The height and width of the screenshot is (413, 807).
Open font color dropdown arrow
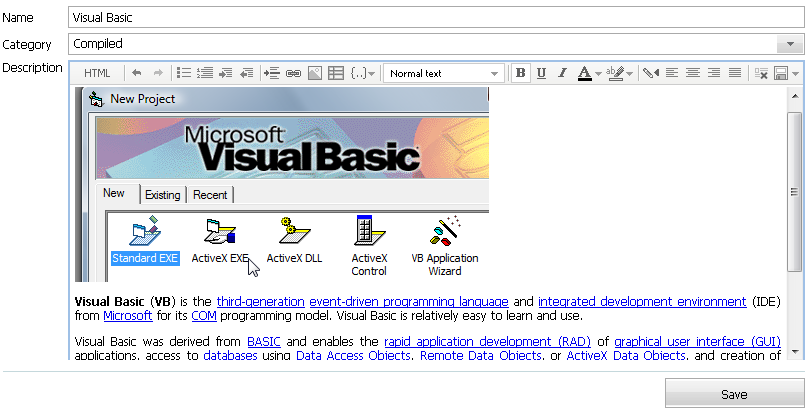[x=598, y=74]
